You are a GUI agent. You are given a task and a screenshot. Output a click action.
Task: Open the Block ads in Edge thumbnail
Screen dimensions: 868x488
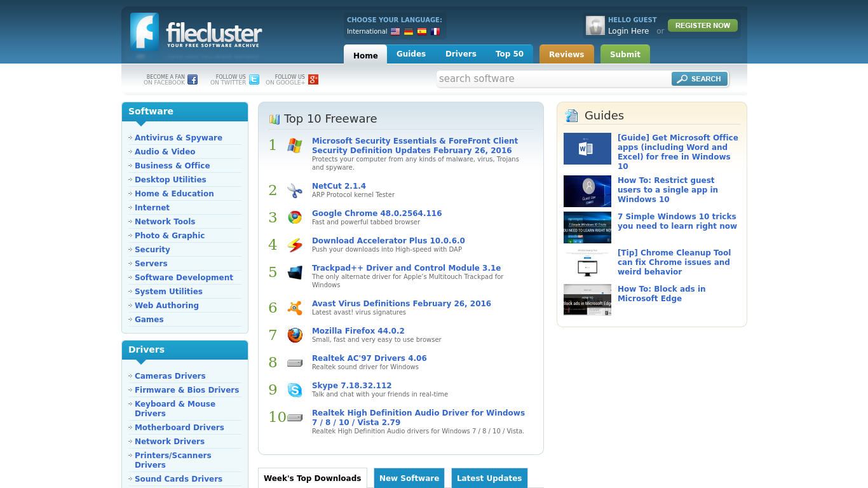[x=587, y=300]
